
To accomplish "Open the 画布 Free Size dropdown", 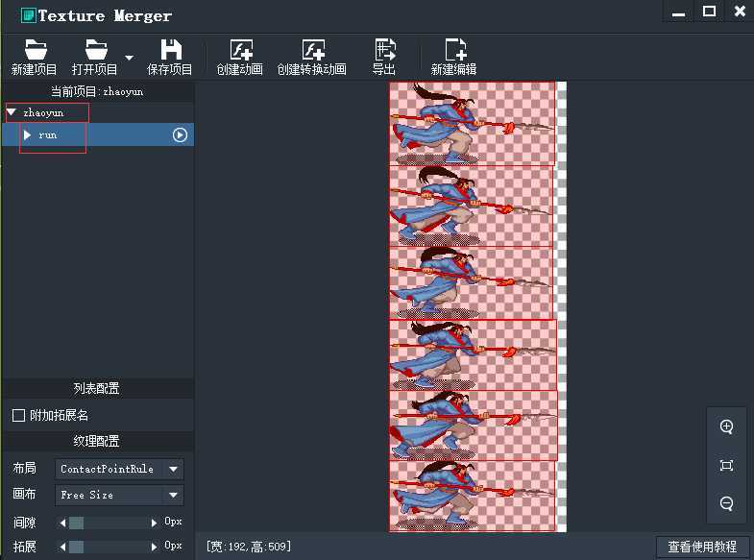I will click(x=119, y=495).
